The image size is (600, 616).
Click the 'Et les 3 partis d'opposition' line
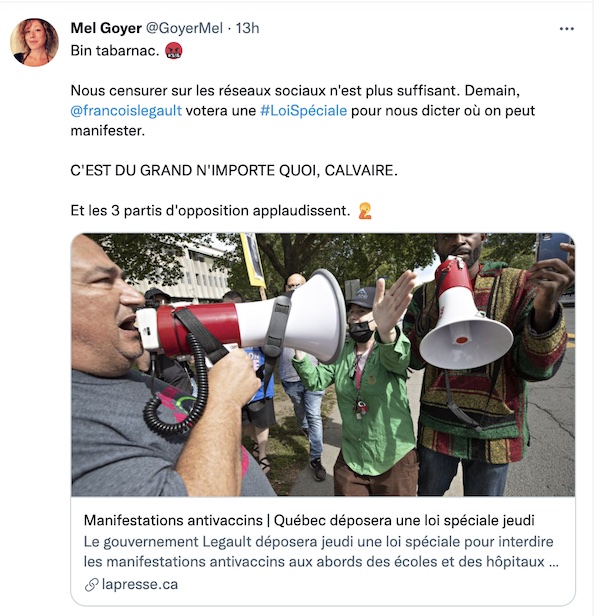(x=210, y=211)
